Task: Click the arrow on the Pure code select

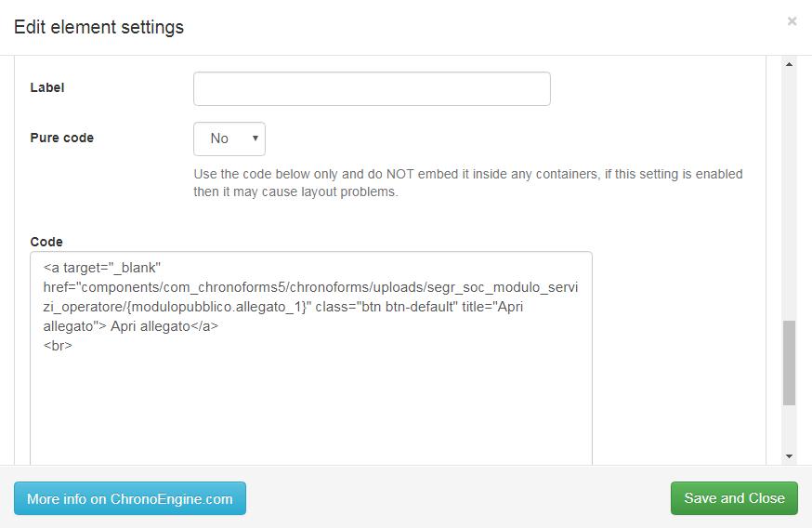Action: pyautogui.click(x=255, y=139)
